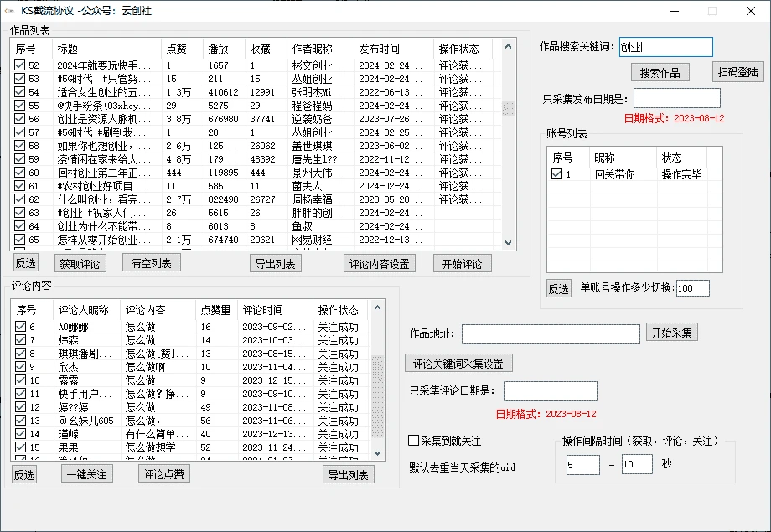Click the 评论点赞 like-comments button
This screenshot has height=532, width=771.
(x=165, y=473)
